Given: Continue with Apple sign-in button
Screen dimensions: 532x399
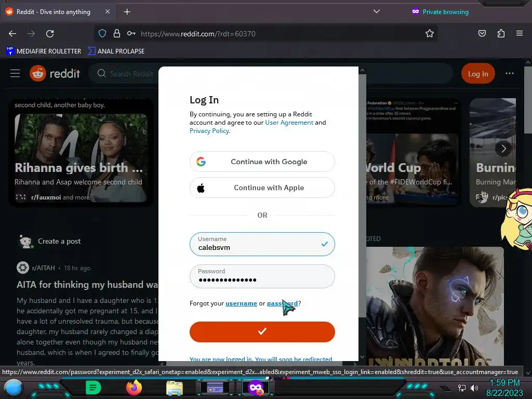Looking at the screenshot, I should pos(262,188).
